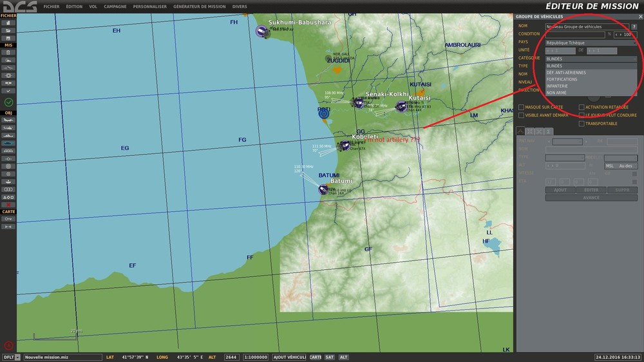Open the Édition menu
Image resolution: width=644 pixels, height=362 pixels.
(74, 6)
